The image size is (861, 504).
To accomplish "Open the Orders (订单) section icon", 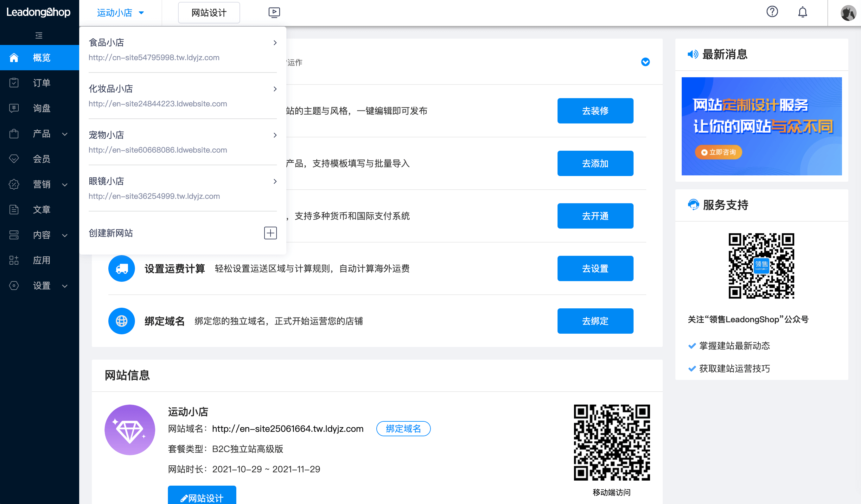I will (x=14, y=83).
